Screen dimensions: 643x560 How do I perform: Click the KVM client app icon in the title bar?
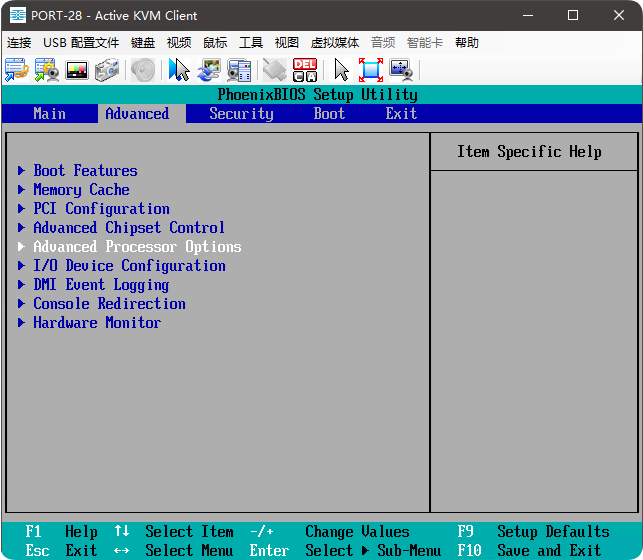pos(18,16)
